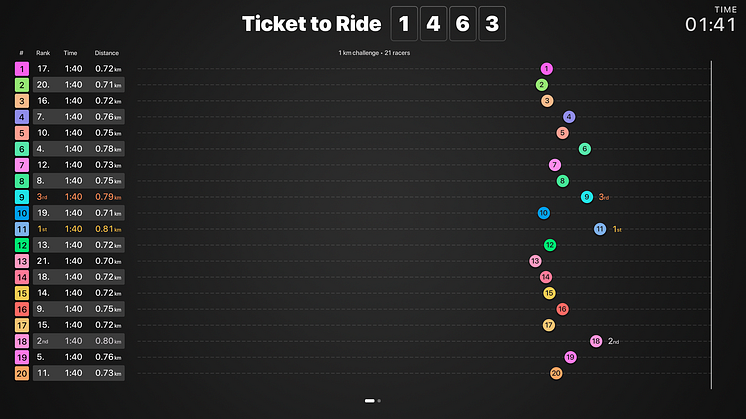
Task: Click racer 6 green circle marker on track
Action: coord(585,149)
